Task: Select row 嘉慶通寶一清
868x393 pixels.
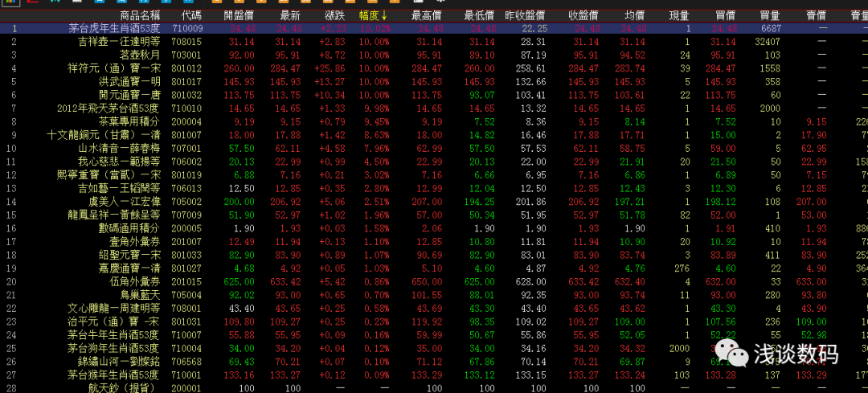Action: click(434, 268)
